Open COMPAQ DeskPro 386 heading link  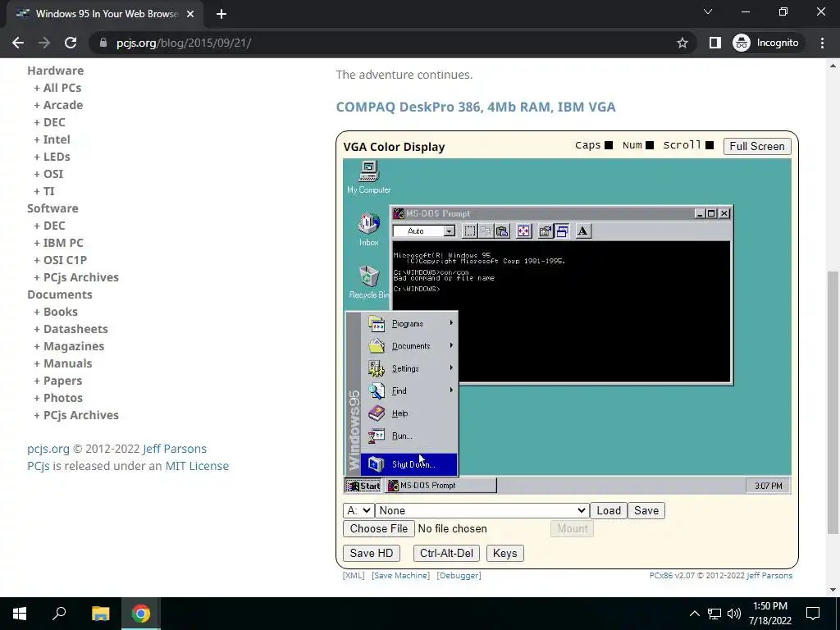476,107
